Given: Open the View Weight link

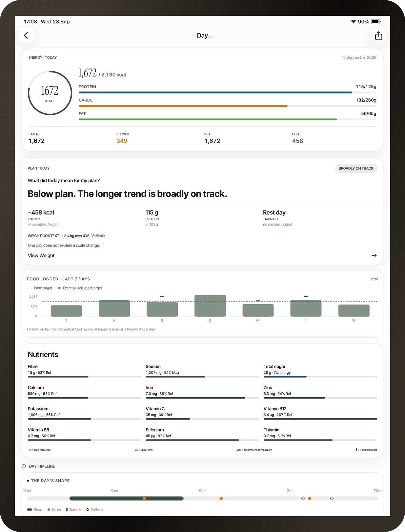Looking at the screenshot, I should [41, 255].
